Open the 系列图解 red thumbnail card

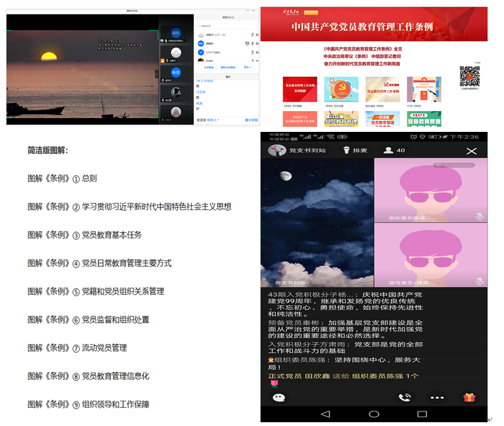300,90
